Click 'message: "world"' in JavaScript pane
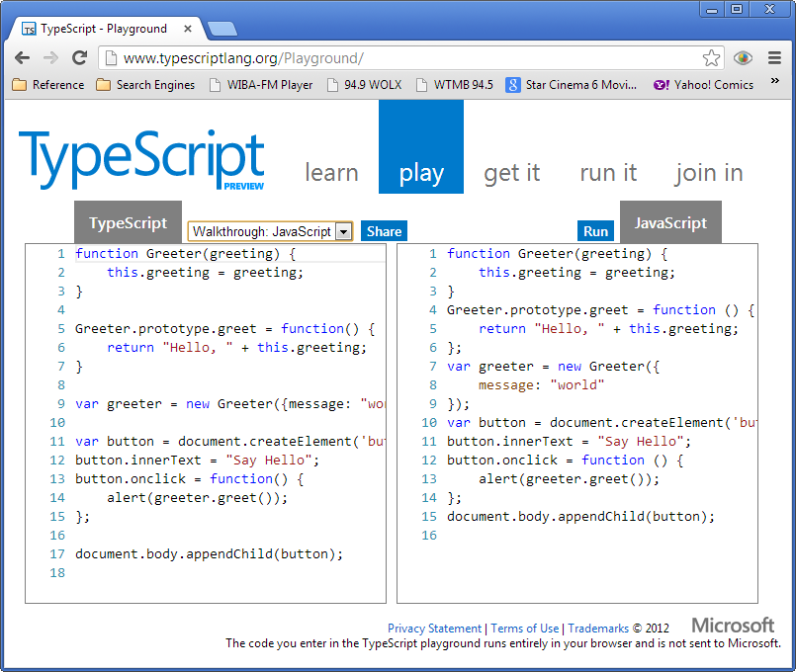Image resolution: width=796 pixels, height=672 pixels. 542,385
